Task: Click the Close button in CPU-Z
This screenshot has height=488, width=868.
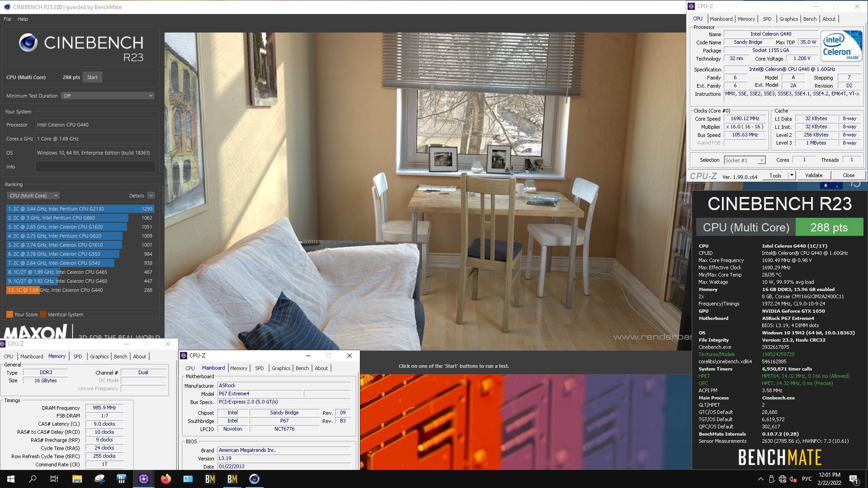Action: coord(849,175)
